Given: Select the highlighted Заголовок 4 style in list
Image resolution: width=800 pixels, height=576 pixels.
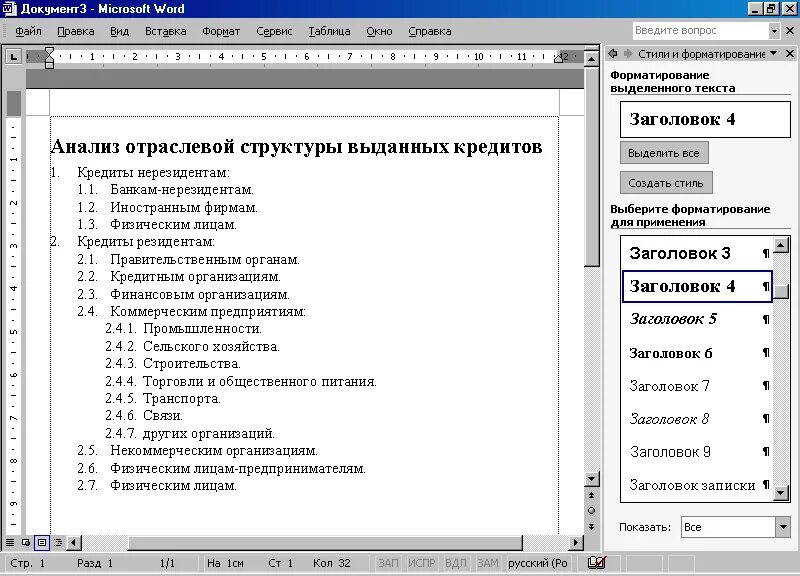Looking at the screenshot, I should click(697, 286).
